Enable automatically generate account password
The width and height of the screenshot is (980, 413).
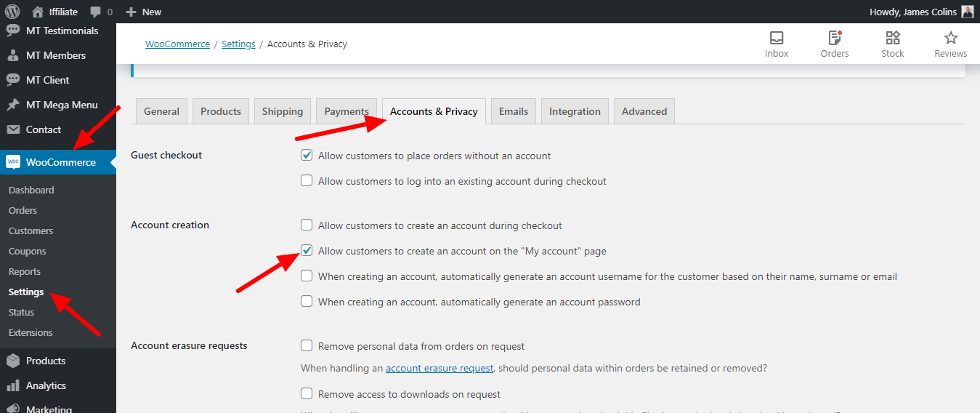coord(307,302)
